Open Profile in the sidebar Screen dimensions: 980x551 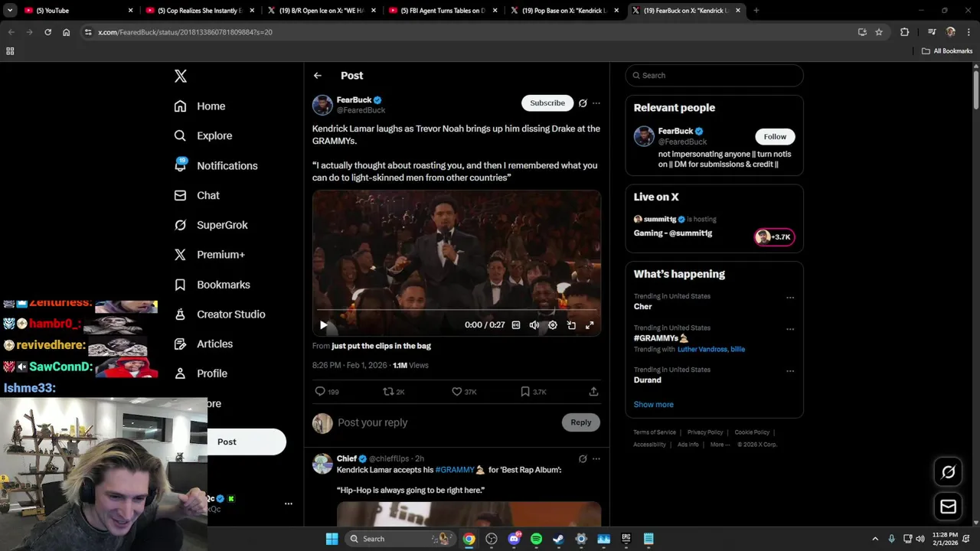pos(201,373)
